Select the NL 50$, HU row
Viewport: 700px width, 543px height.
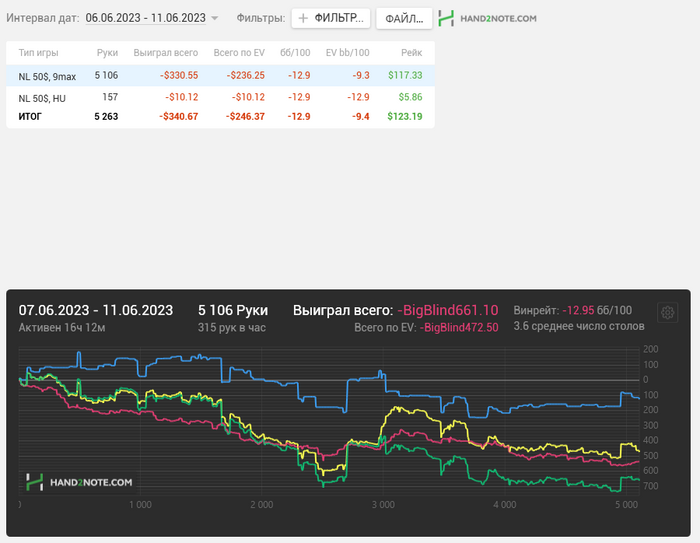tap(221, 97)
